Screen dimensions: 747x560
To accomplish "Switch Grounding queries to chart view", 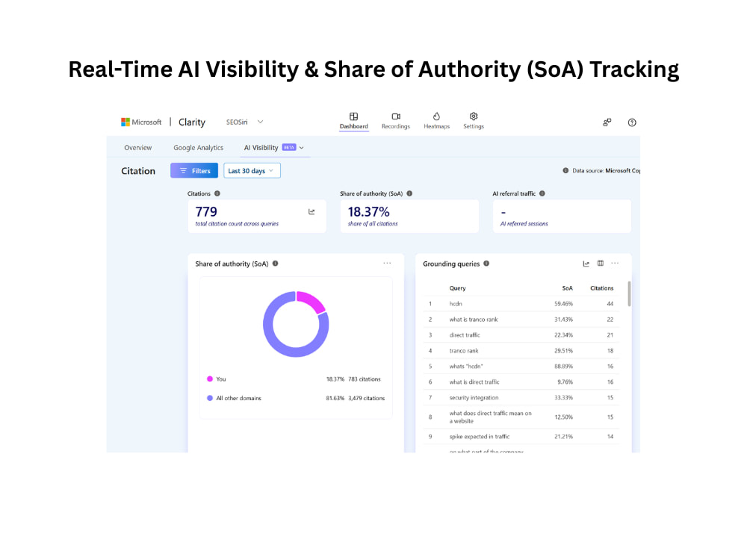I will pyautogui.click(x=586, y=264).
